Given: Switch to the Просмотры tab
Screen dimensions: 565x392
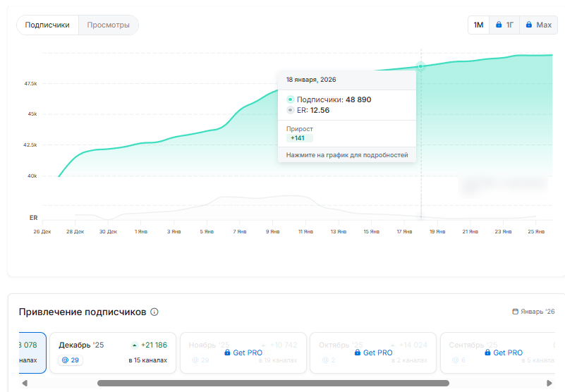Looking at the screenshot, I should 109,25.
